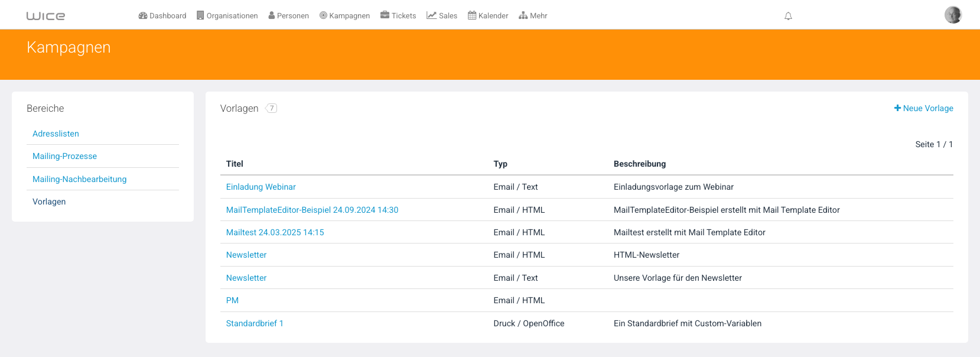
Task: Open Mailing-Nachbearbeitung section
Action: coord(79,179)
